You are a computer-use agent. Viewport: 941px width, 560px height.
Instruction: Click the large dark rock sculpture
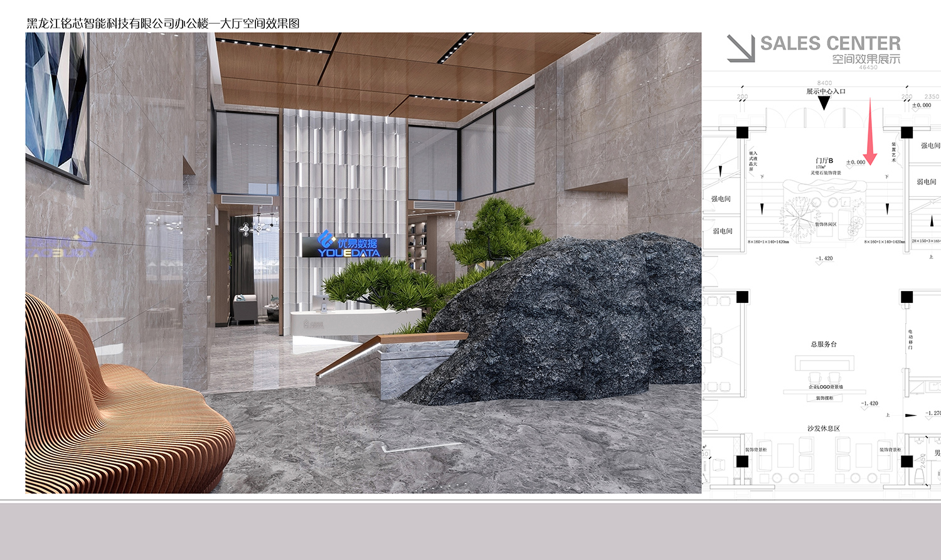(565, 320)
